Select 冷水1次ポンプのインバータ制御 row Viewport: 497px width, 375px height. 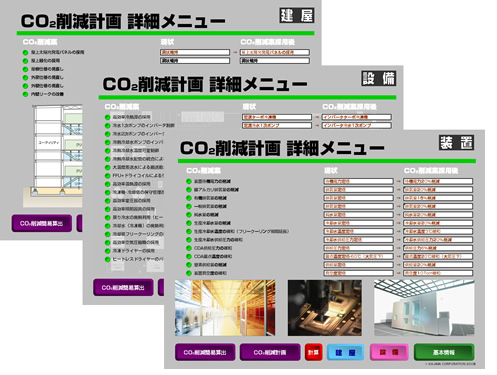[143, 125]
